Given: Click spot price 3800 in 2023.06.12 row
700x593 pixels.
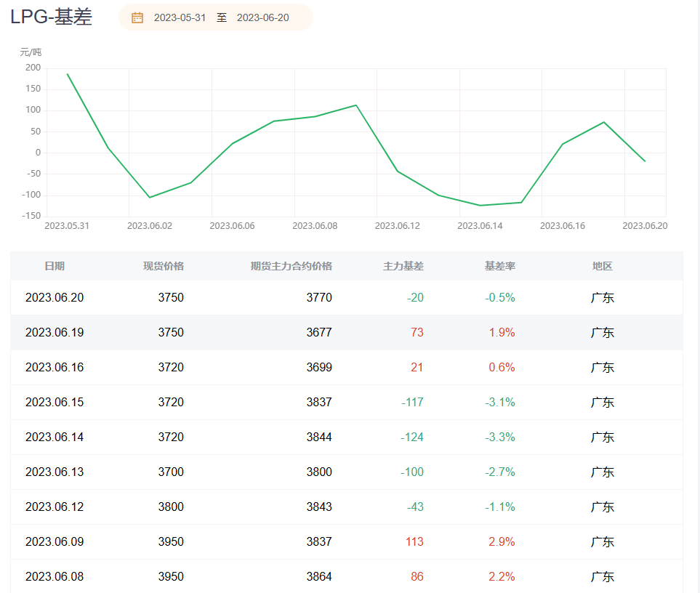Looking at the screenshot, I should [171, 507].
